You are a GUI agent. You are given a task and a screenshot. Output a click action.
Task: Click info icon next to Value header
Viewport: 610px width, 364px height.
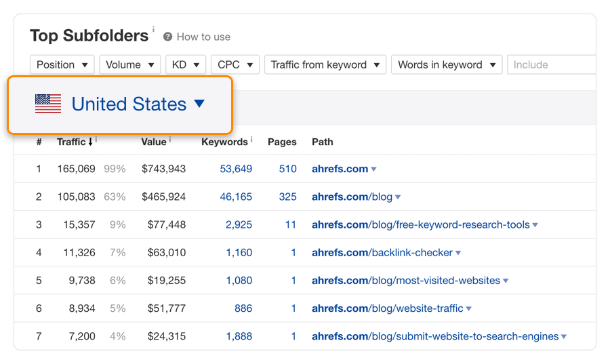coord(169,140)
